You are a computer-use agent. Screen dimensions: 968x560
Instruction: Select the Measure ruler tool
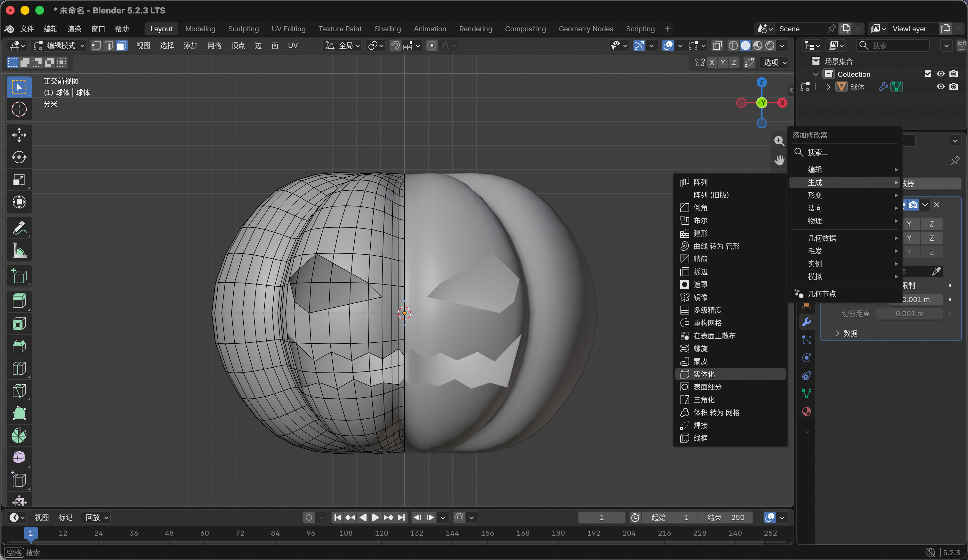(19, 250)
